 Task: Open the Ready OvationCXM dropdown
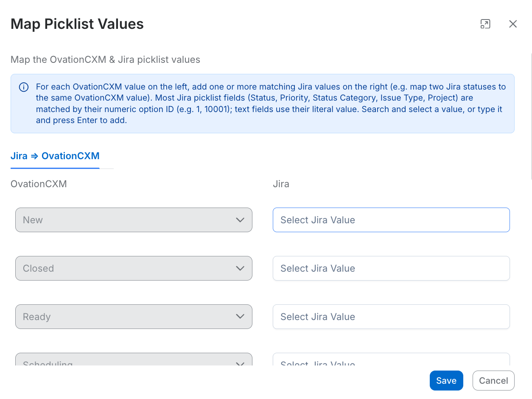pos(134,317)
